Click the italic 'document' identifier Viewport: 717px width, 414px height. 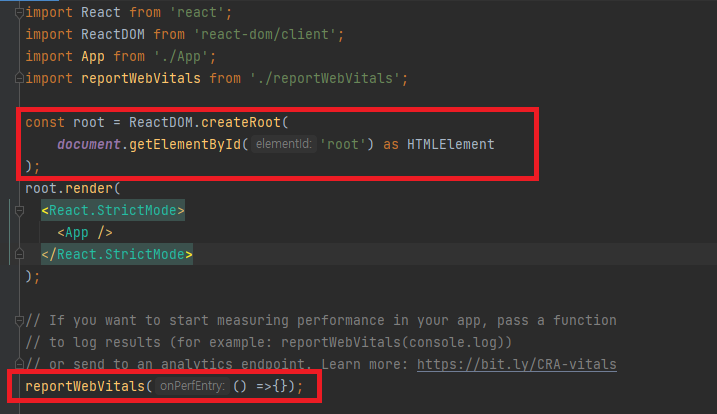89,145
